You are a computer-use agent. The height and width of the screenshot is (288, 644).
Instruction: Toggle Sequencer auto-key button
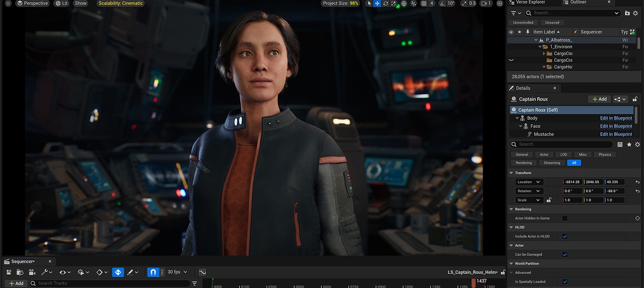(x=118, y=272)
